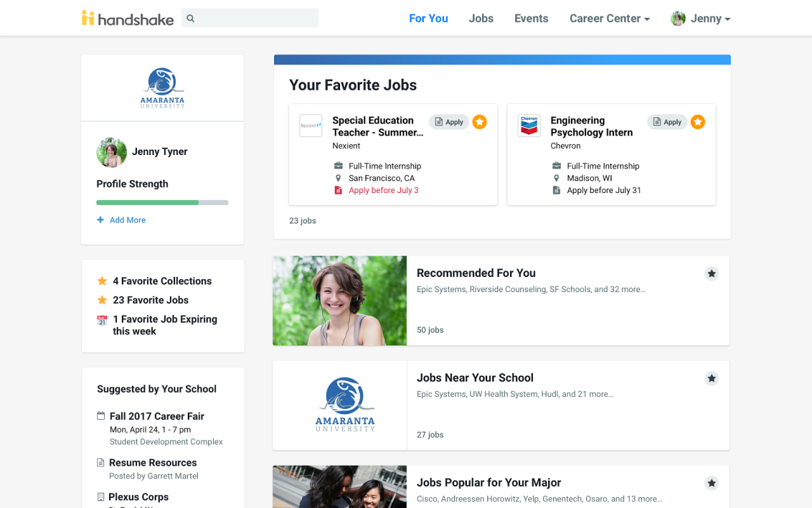This screenshot has height=508, width=812.
Task: Click the Handshake logo
Action: [x=128, y=18]
